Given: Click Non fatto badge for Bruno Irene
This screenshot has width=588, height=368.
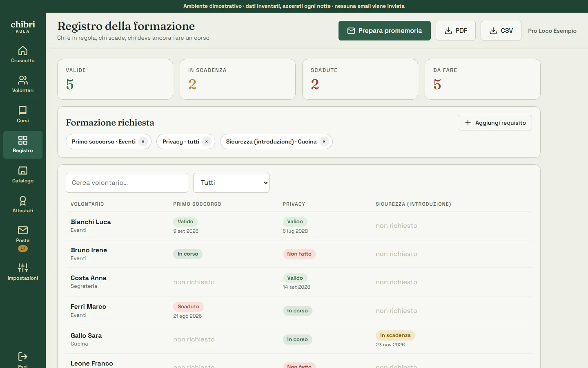Looking at the screenshot, I should pyautogui.click(x=299, y=254).
